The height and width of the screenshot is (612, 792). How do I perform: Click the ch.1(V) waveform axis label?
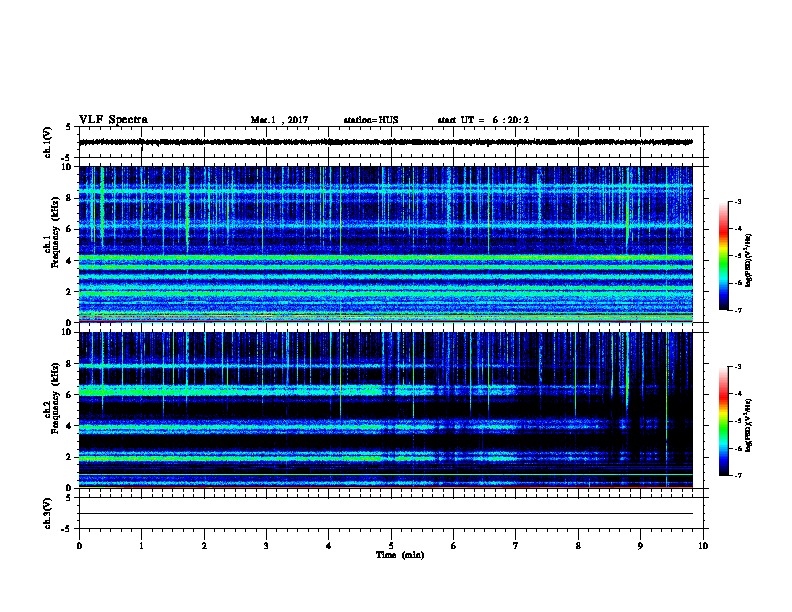48,142
